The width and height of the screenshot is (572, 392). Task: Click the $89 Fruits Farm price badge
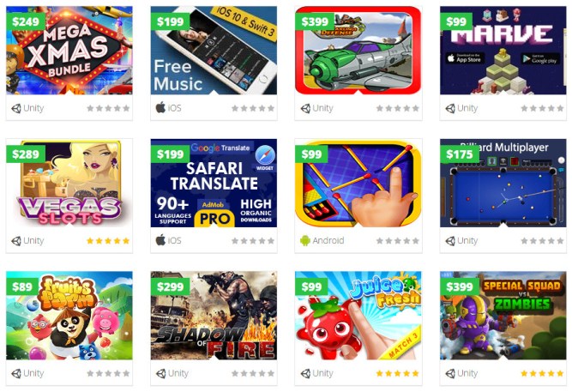pos(22,286)
